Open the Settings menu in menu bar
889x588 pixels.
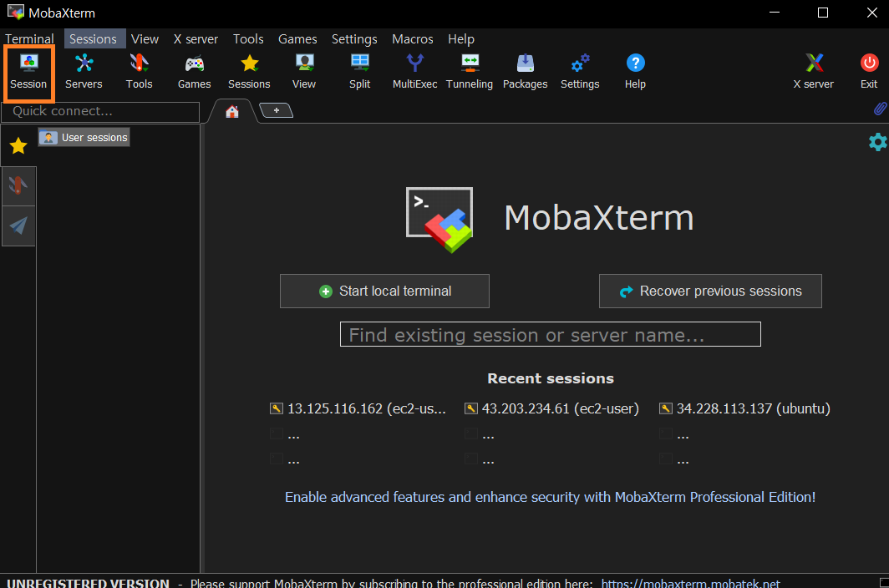pos(354,39)
